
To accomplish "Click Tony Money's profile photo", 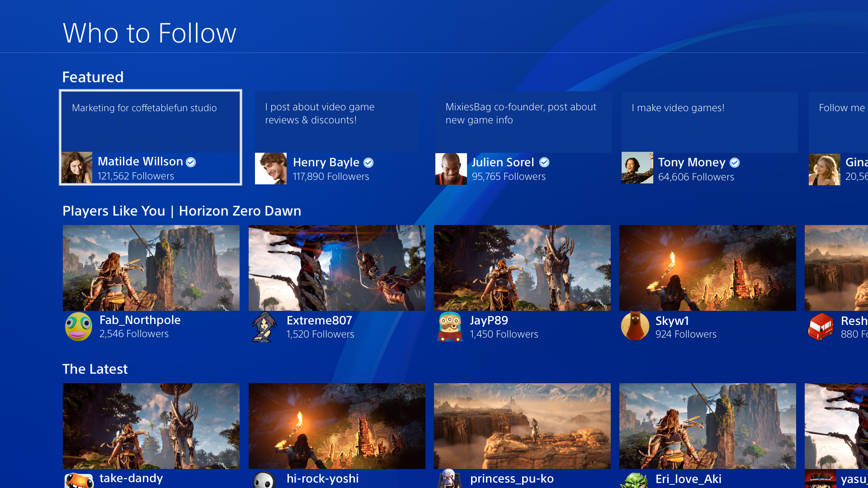I will pyautogui.click(x=637, y=168).
